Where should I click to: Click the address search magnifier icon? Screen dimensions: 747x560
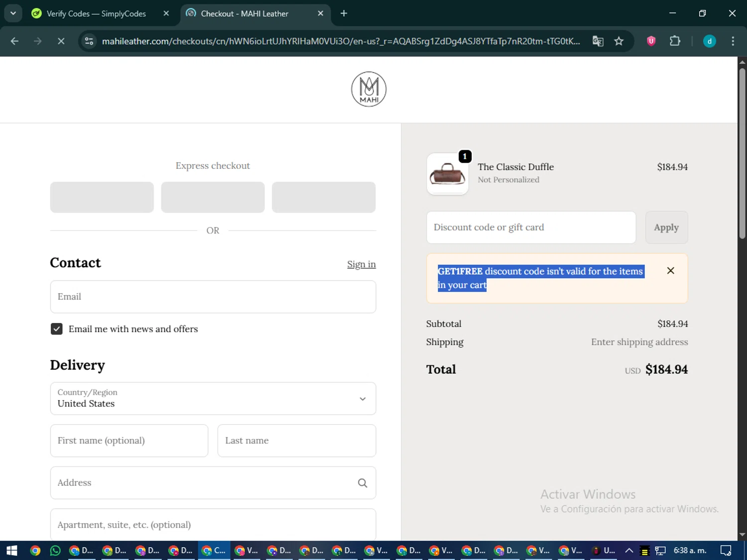[x=363, y=483]
